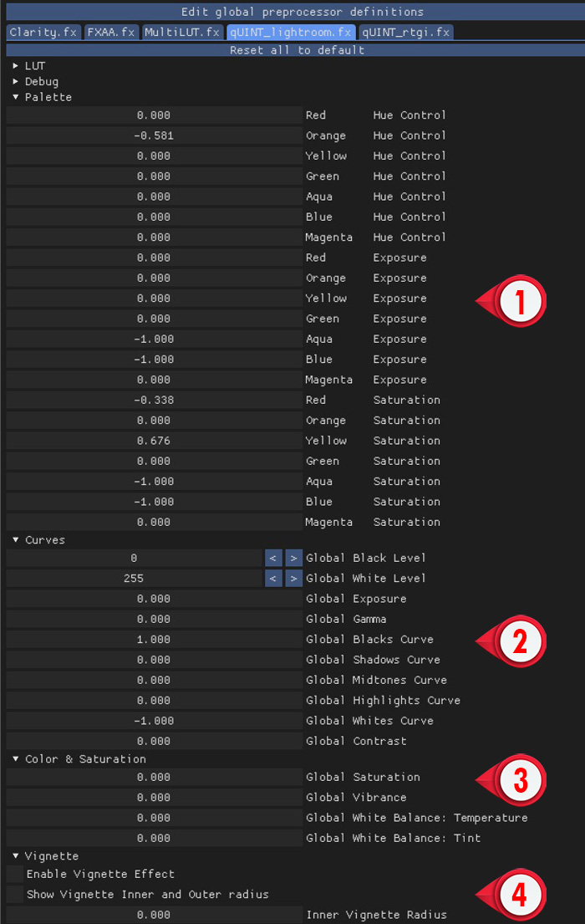Collapse the Vignette section
This screenshot has width=585, height=924.
[x=44, y=855]
